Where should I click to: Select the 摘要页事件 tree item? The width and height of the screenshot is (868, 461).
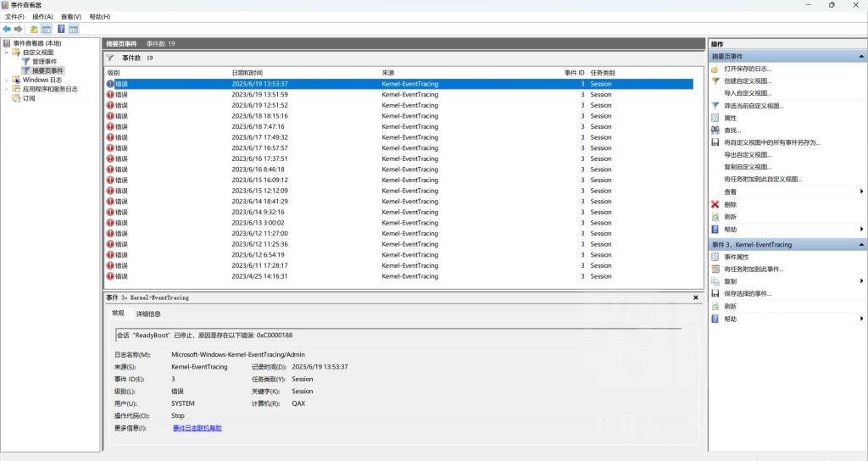tap(47, 71)
